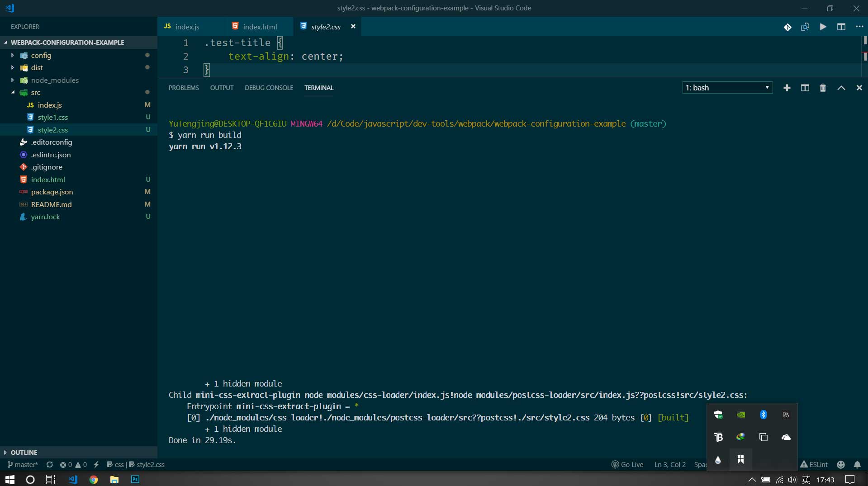868x486 pixels.
Task: Click Ln 3, Col 2 cursor position
Action: (x=670, y=464)
